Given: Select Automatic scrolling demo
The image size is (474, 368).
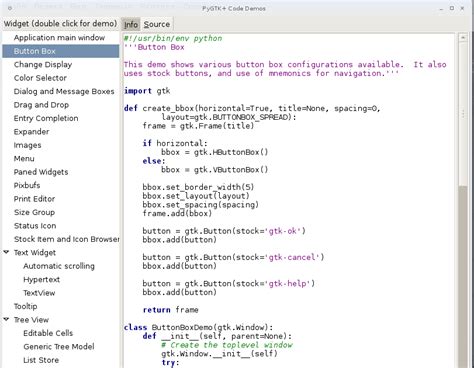Looking at the screenshot, I should pyautogui.click(x=61, y=266).
